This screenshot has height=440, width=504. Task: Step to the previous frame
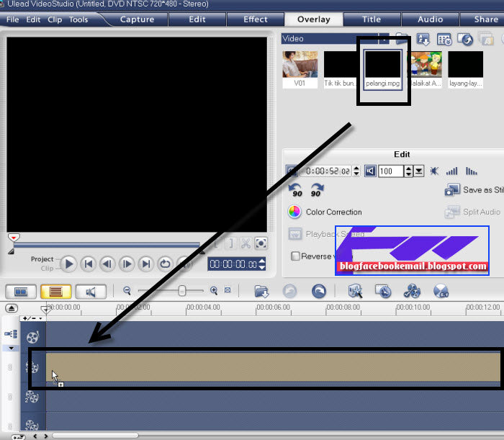107,264
